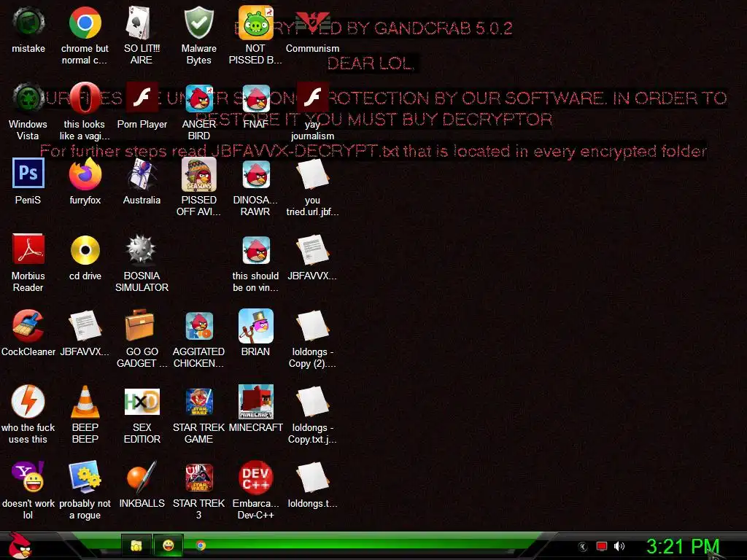The height and width of the screenshot is (560, 747).
Task: Select the Australia spider solitaire icon
Action: (x=142, y=174)
